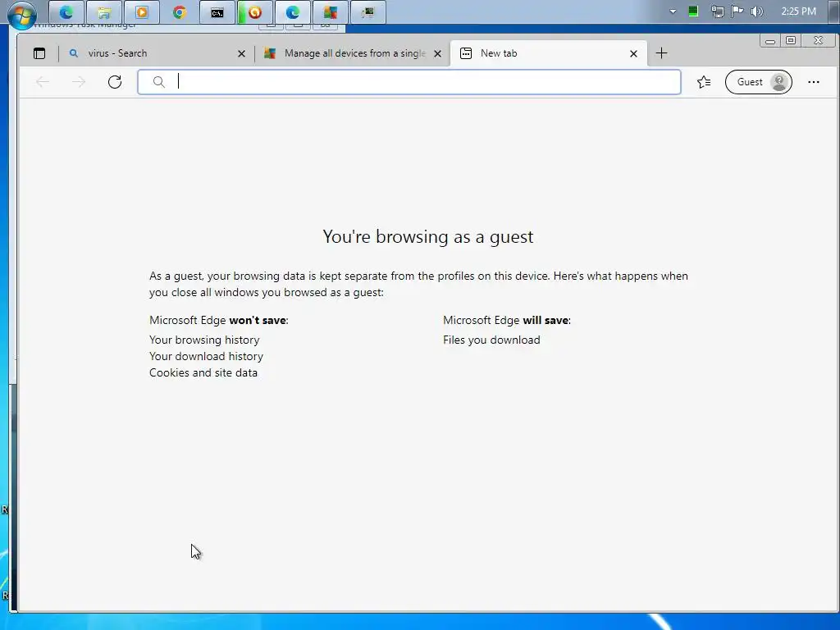Open the orange circular app in taskbar
Screen dimensions: 840x630
pos(255,11)
